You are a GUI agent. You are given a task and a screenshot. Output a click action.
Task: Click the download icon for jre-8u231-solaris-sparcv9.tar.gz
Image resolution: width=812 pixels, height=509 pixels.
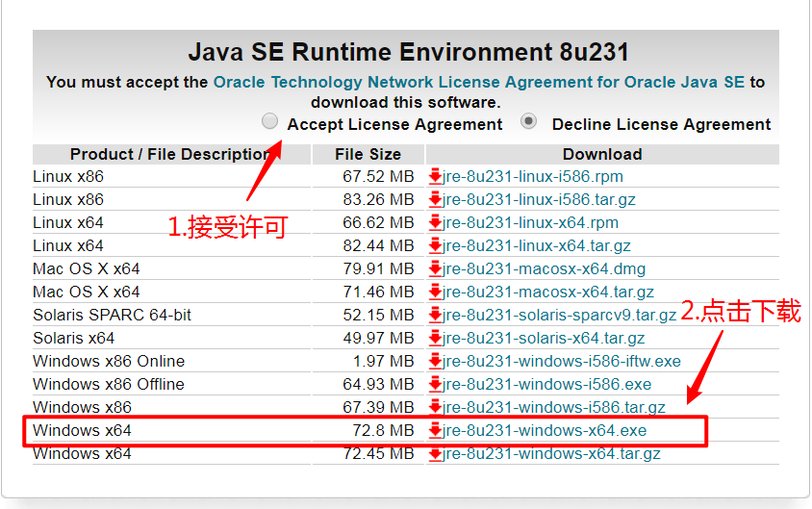435,315
